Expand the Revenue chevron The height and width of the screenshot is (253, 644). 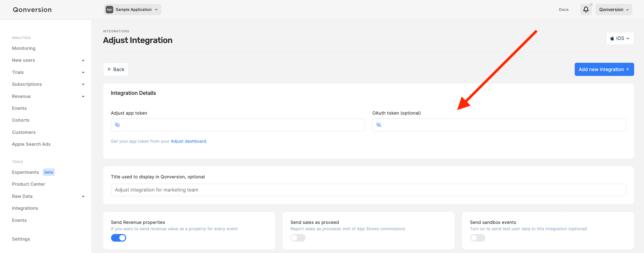(x=83, y=96)
